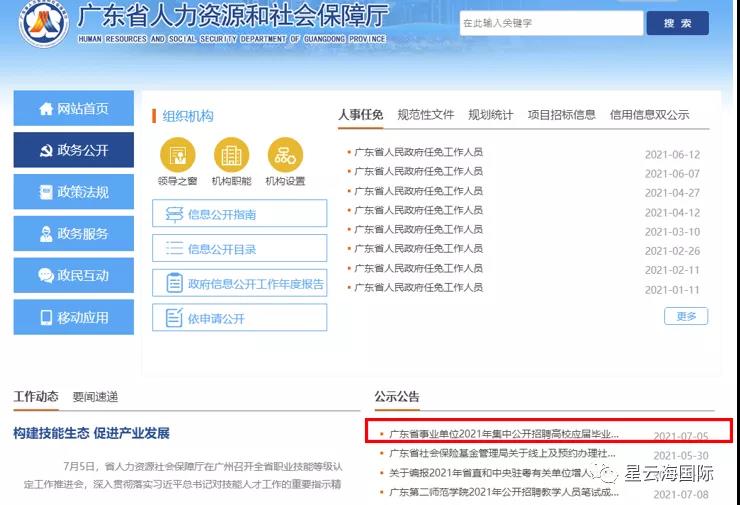Open headline 构建技能生态 促进产业发展
This screenshot has width=740, height=505.
click(92, 433)
